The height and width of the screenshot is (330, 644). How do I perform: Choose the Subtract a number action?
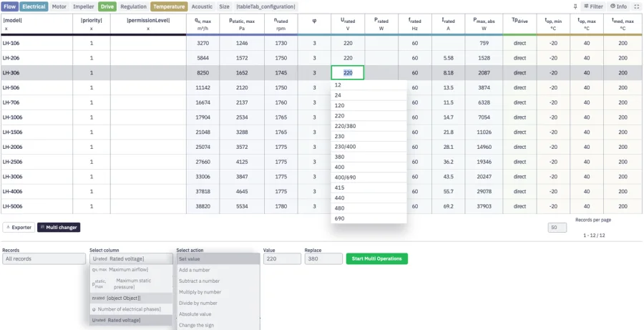click(218, 281)
